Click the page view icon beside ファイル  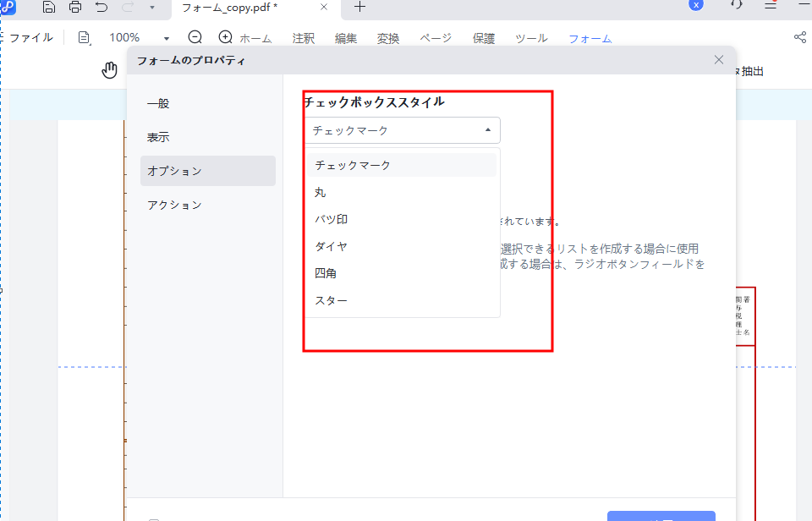(84, 38)
